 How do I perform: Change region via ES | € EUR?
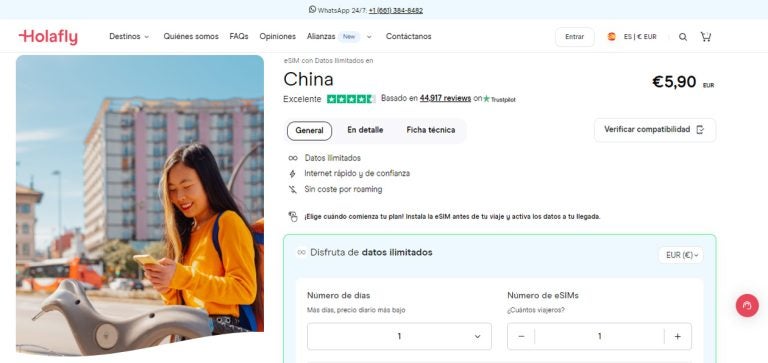pyautogui.click(x=640, y=37)
